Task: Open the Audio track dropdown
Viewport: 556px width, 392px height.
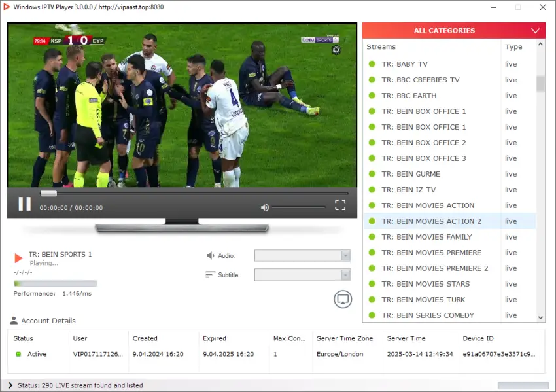Action: pyautogui.click(x=302, y=255)
